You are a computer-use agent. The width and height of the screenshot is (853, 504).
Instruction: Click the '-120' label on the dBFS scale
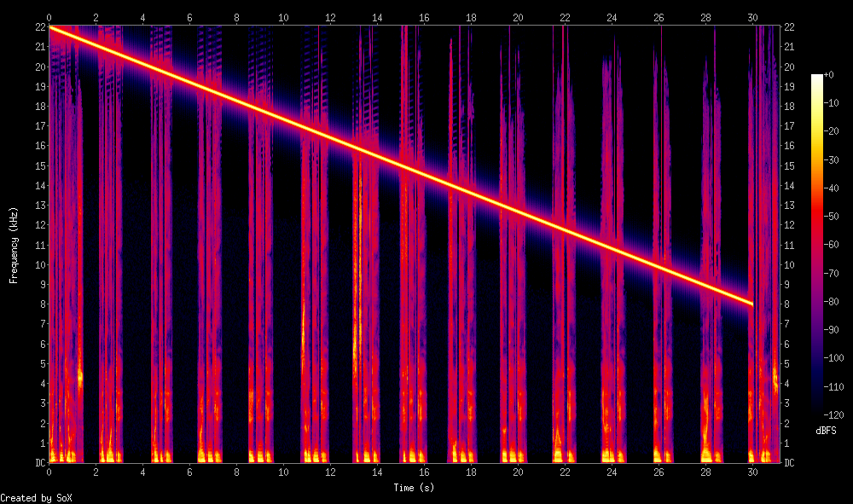click(833, 414)
